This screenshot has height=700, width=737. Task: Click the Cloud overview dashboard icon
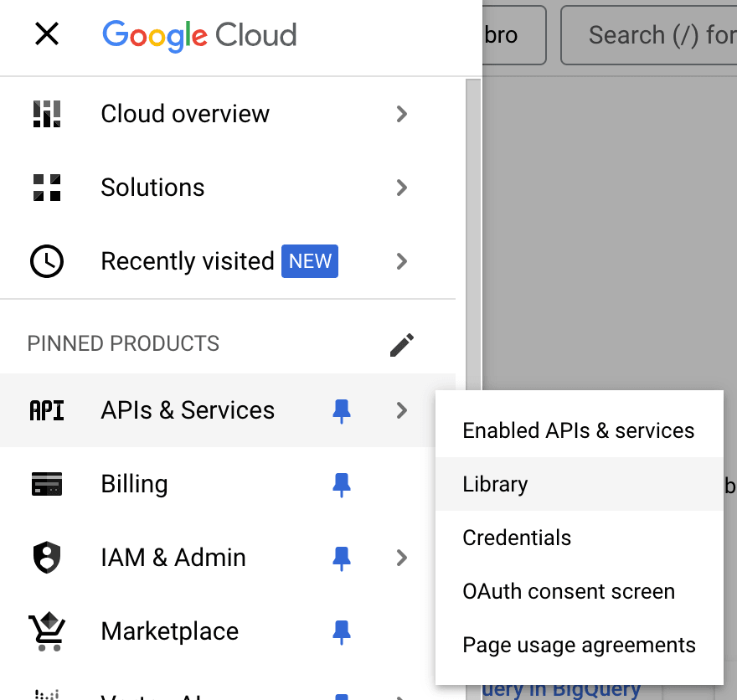pyautogui.click(x=47, y=114)
